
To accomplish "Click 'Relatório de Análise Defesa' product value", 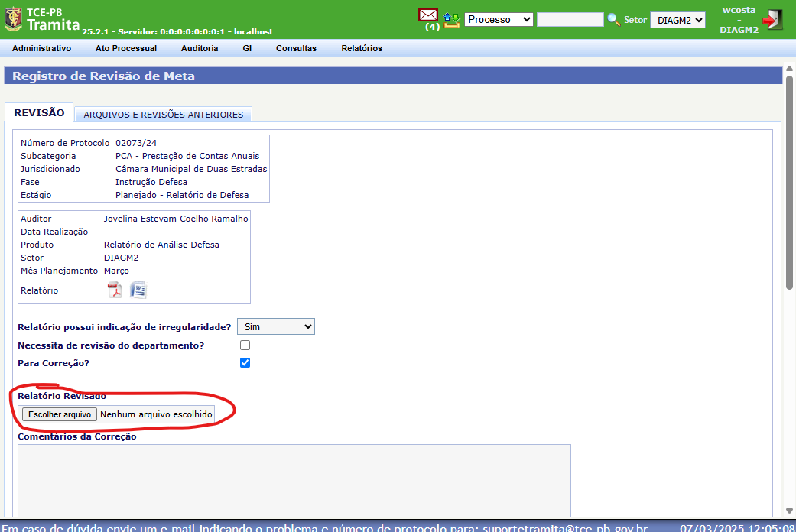I will (x=161, y=245).
